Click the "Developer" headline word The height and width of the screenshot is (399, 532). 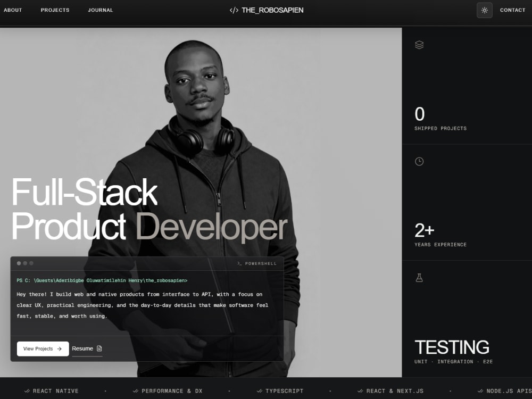(x=212, y=227)
